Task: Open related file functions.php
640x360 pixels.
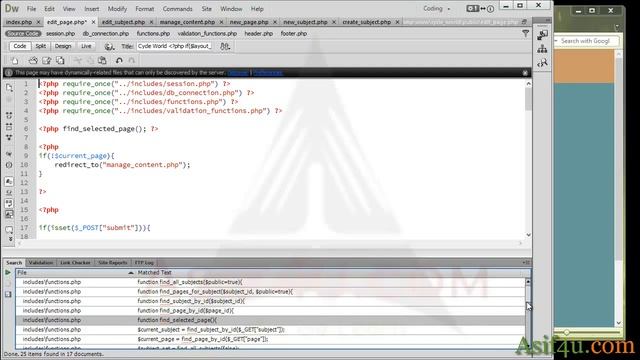Action: [x=153, y=33]
